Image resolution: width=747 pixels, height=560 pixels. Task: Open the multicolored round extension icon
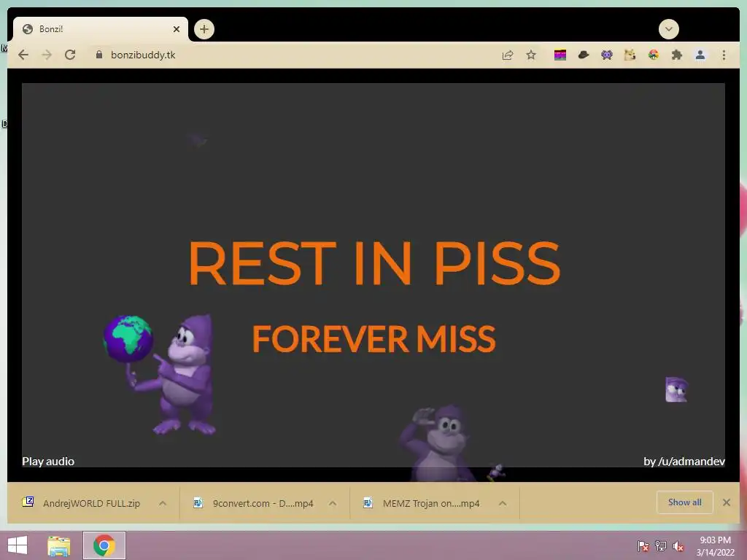[x=654, y=55]
